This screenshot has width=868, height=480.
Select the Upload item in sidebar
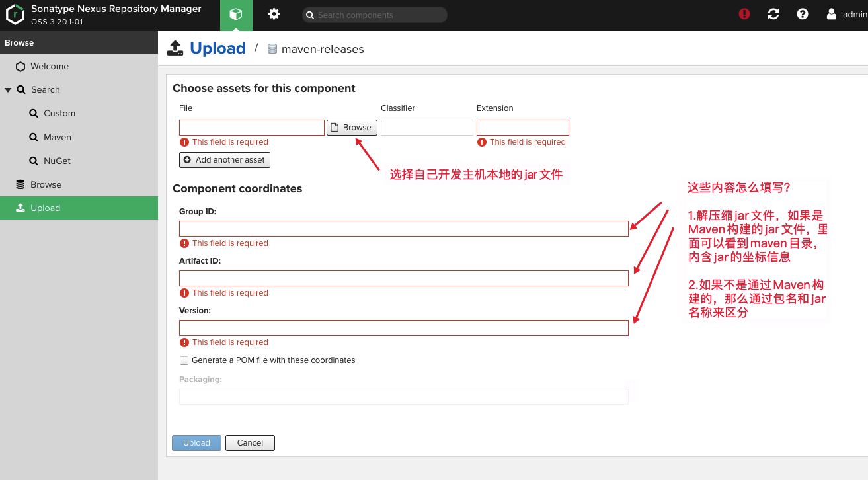click(x=79, y=208)
